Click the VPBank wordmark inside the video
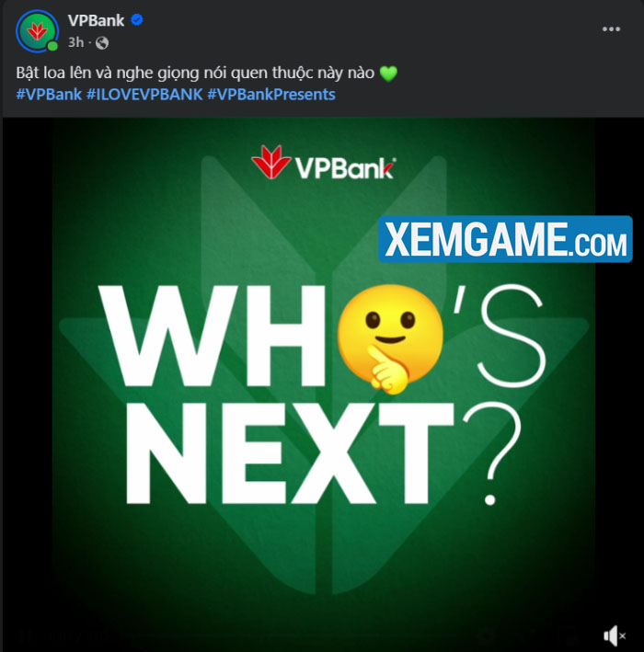The width and height of the screenshot is (644, 652). pyautogui.click(x=345, y=167)
